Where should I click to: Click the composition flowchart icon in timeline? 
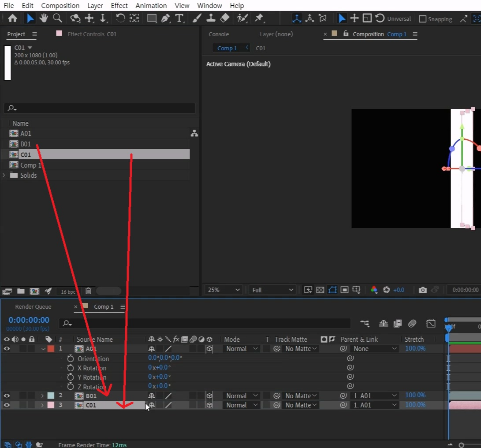[365, 323]
